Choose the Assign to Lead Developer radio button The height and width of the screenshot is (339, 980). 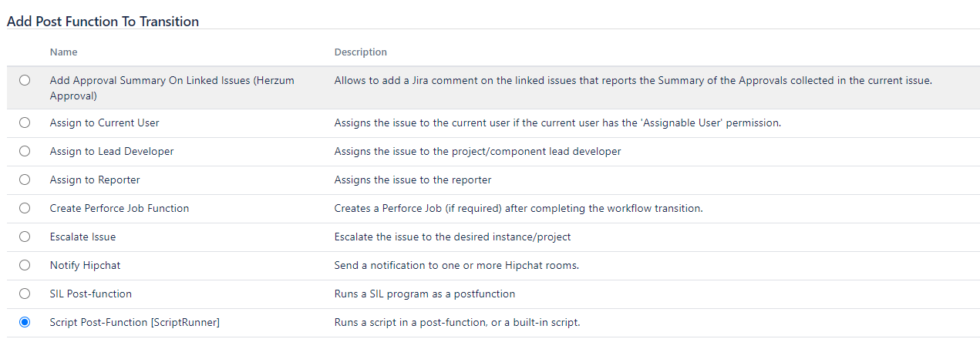pyautogui.click(x=25, y=151)
